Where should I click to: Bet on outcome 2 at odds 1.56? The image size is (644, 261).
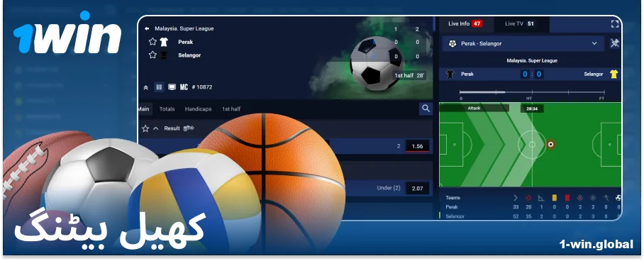[x=417, y=146]
